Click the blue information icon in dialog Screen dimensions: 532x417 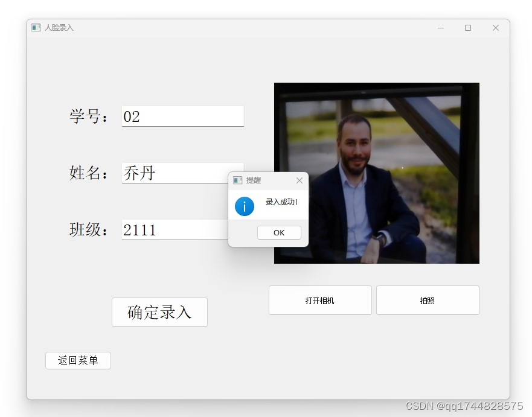point(245,206)
